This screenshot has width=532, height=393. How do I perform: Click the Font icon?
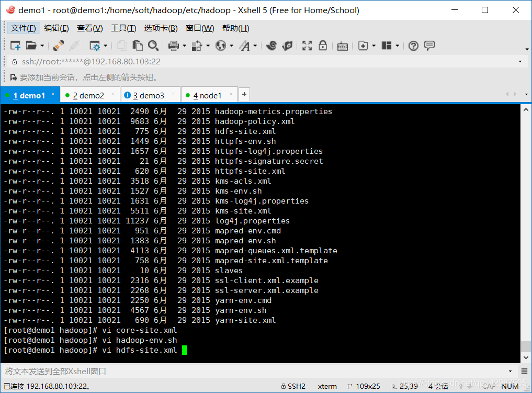245,46
